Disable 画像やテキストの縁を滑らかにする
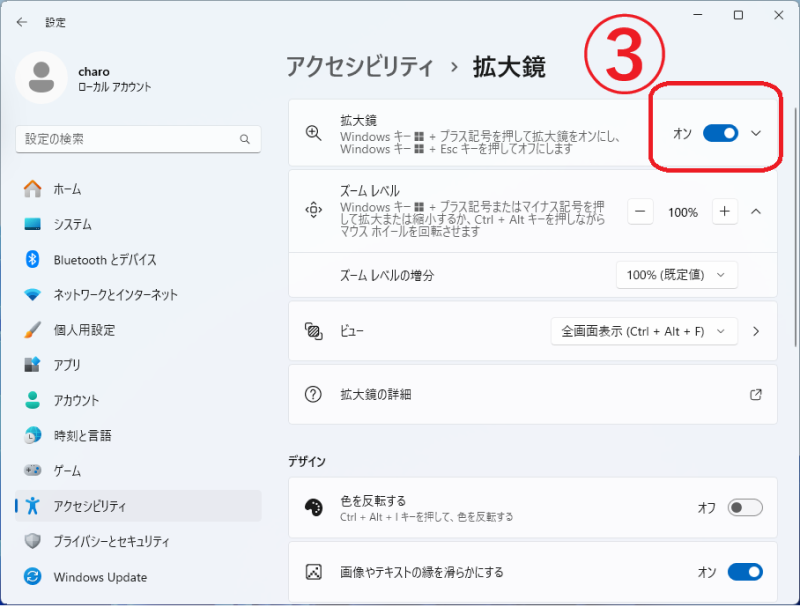The width and height of the screenshot is (800, 606). tap(745, 572)
